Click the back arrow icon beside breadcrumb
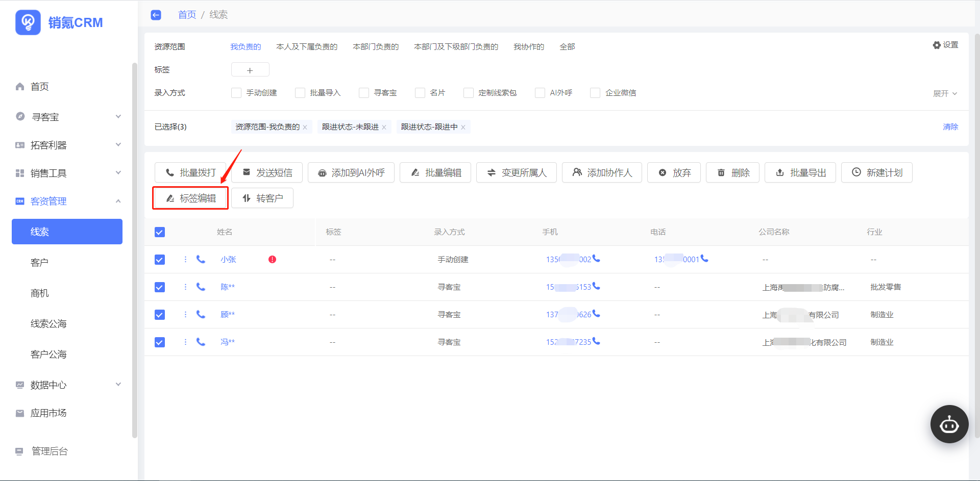 tap(156, 15)
